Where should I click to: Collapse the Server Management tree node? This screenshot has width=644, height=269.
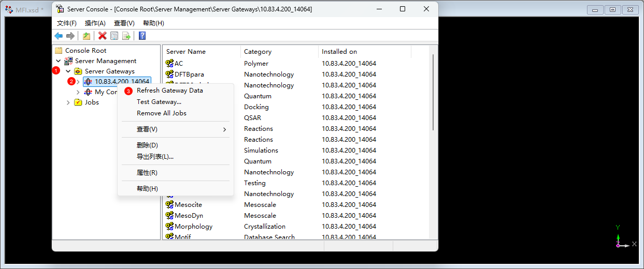click(58, 61)
